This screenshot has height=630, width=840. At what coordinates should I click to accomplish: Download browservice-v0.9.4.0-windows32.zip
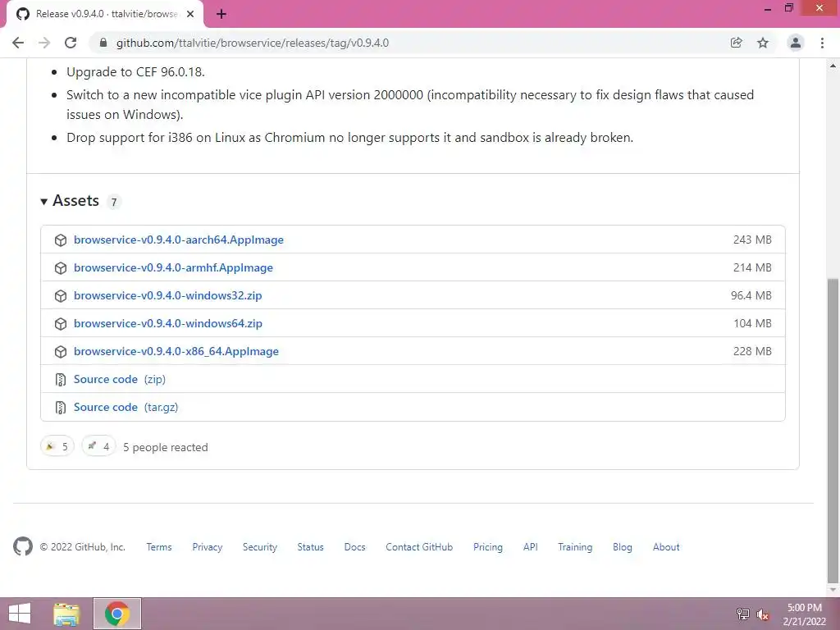(x=167, y=295)
